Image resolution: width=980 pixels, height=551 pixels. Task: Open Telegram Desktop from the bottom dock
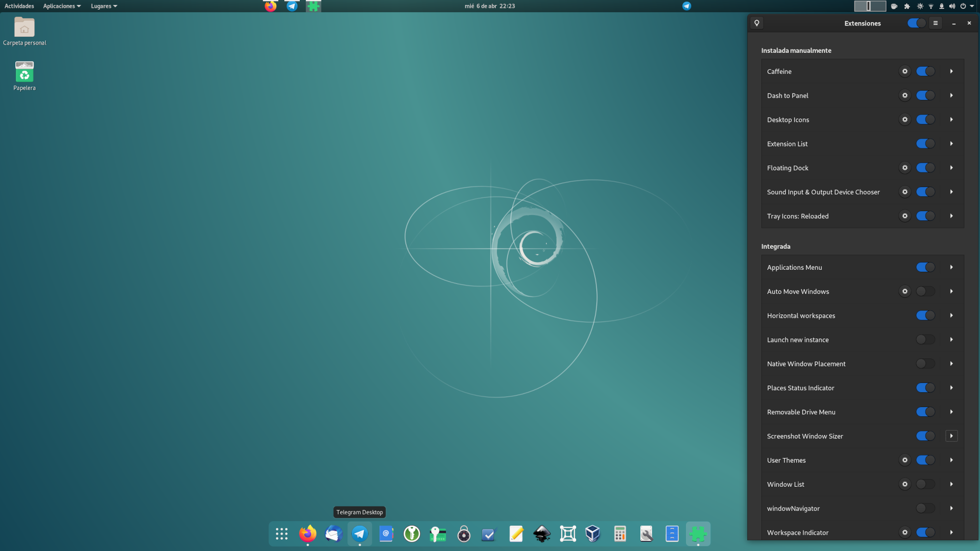[360, 534]
